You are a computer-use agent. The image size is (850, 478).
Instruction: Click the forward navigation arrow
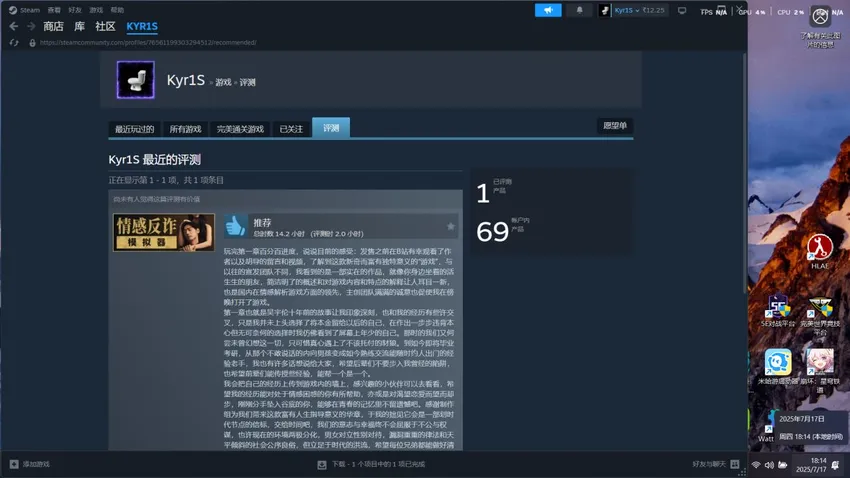(x=30, y=26)
